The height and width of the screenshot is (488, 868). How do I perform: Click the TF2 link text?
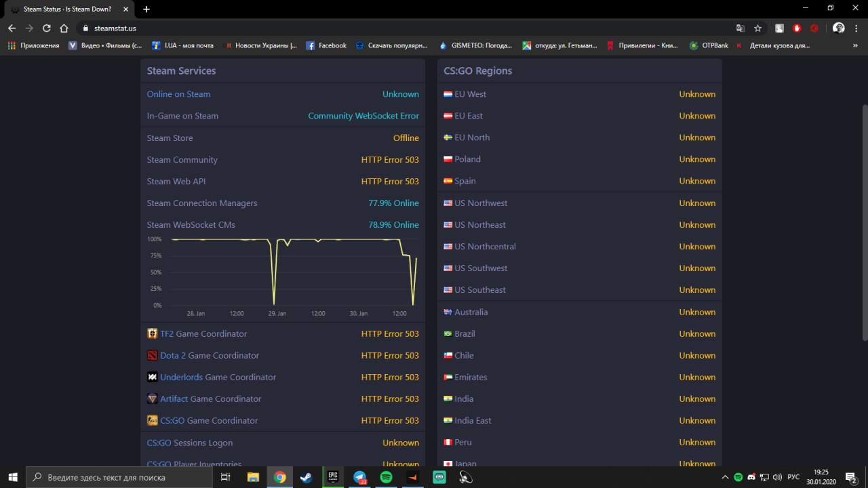[167, 333]
